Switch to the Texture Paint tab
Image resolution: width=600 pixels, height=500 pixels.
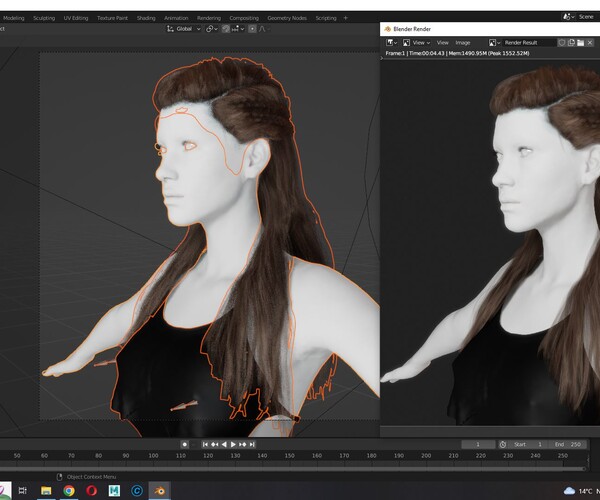112,18
